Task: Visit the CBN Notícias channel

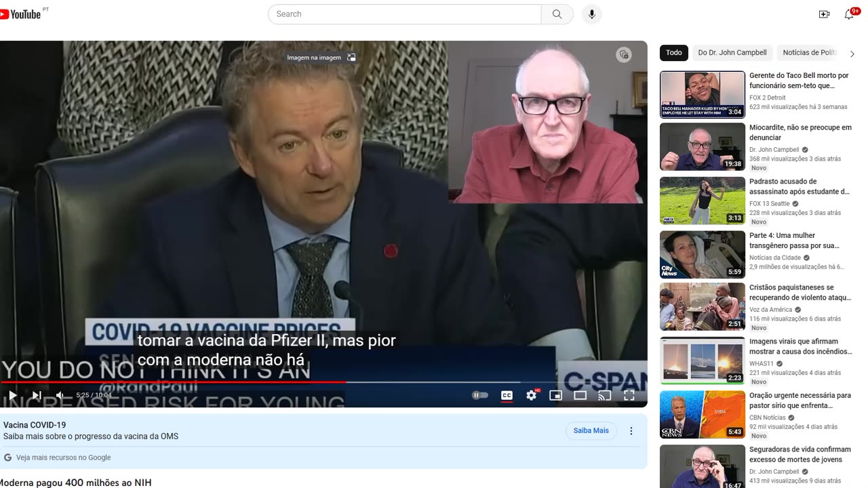Action: [768, 418]
